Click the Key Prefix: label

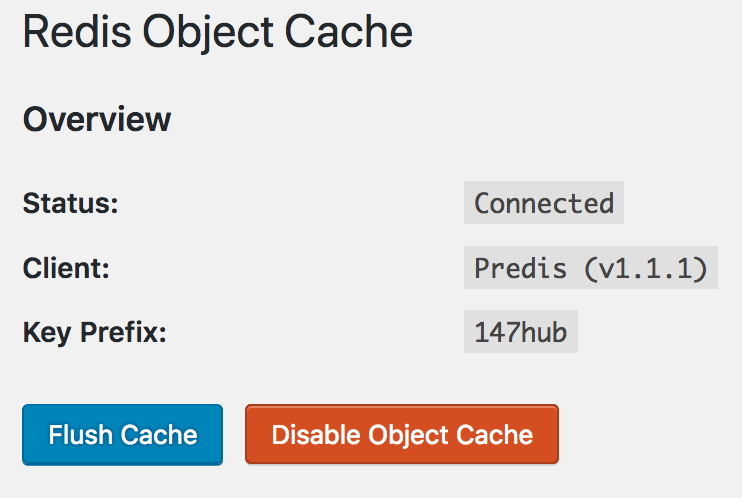coord(95,332)
